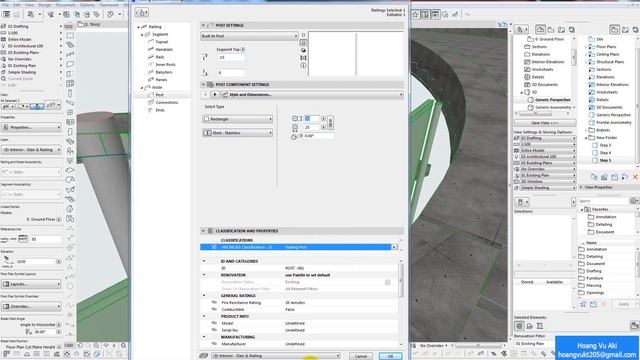Collapse the ID and Categories group
This screenshot has width=640, height=360.
click(204, 261)
